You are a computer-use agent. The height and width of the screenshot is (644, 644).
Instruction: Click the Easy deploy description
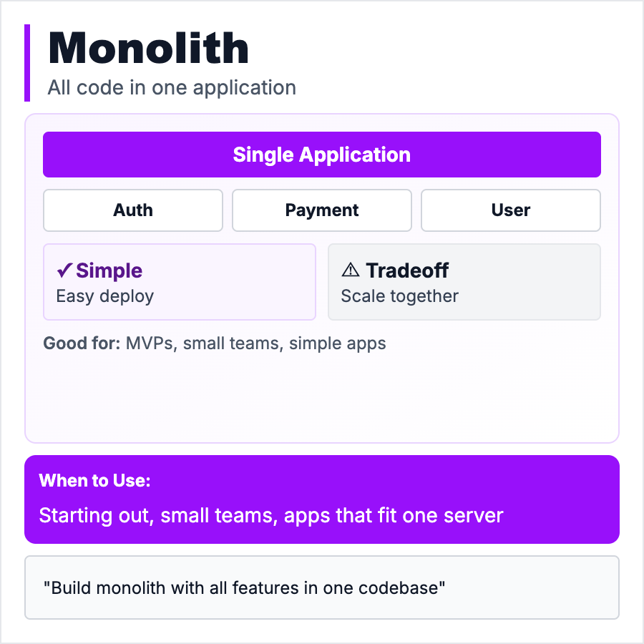(x=105, y=296)
